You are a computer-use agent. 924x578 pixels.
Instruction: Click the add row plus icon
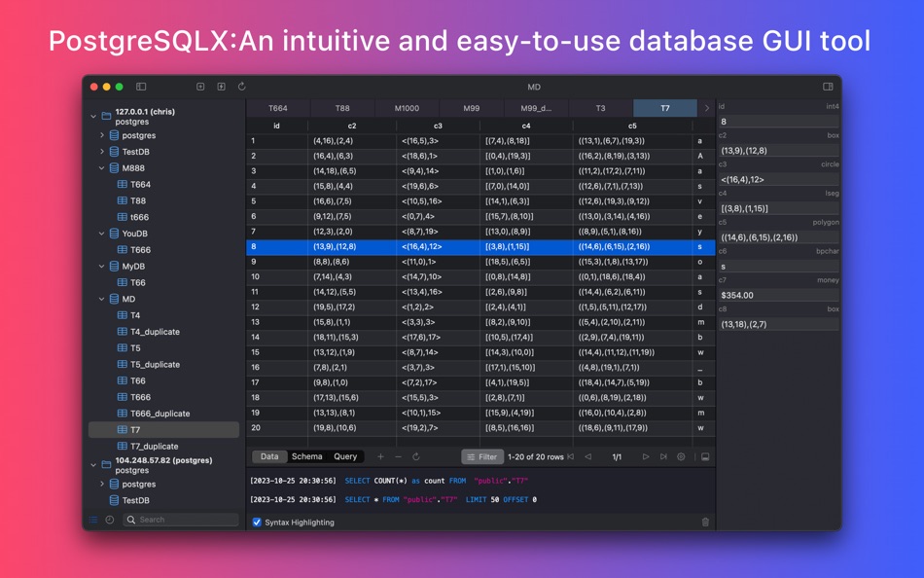point(380,457)
